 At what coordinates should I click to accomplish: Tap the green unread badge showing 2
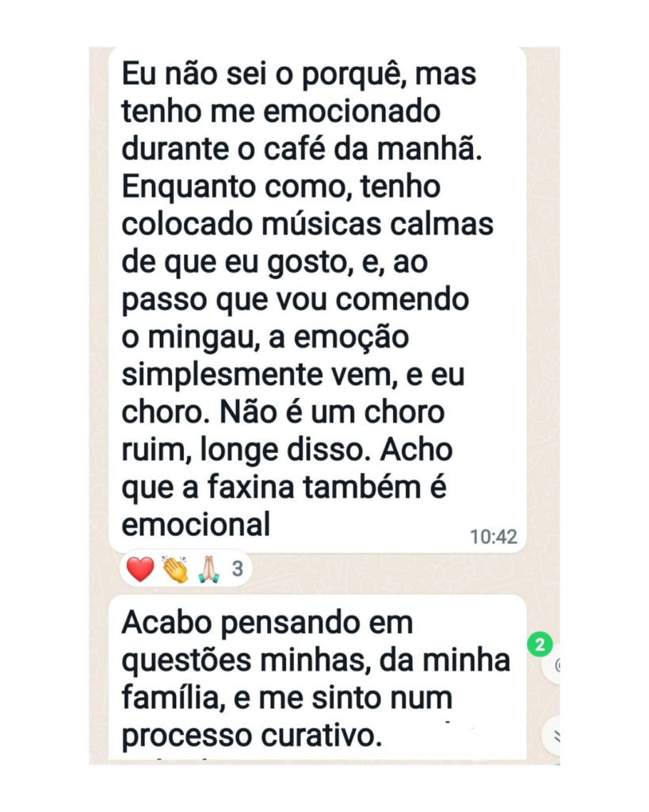pyautogui.click(x=540, y=645)
